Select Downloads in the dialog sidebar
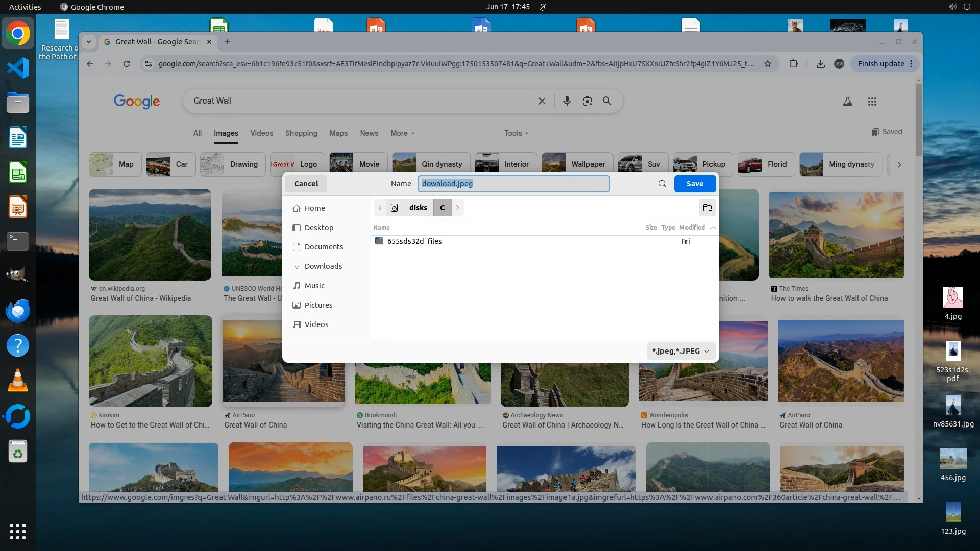Viewport: 980px width, 551px height. (323, 266)
